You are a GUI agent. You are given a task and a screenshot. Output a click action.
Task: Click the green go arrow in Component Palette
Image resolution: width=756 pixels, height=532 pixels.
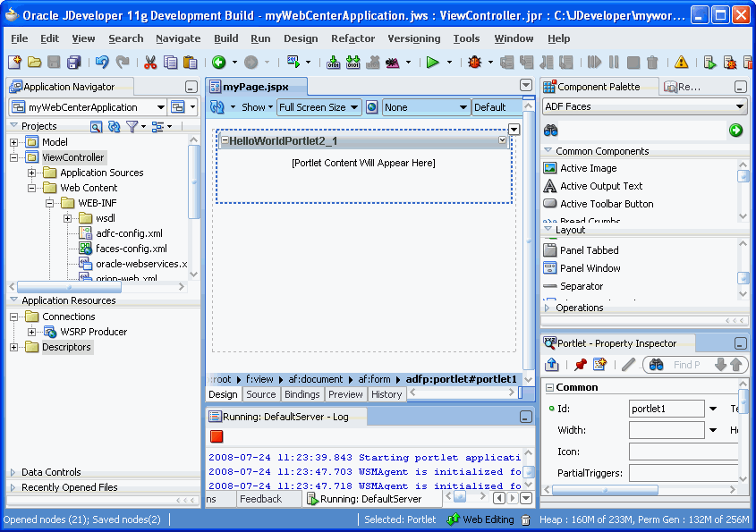(x=735, y=131)
